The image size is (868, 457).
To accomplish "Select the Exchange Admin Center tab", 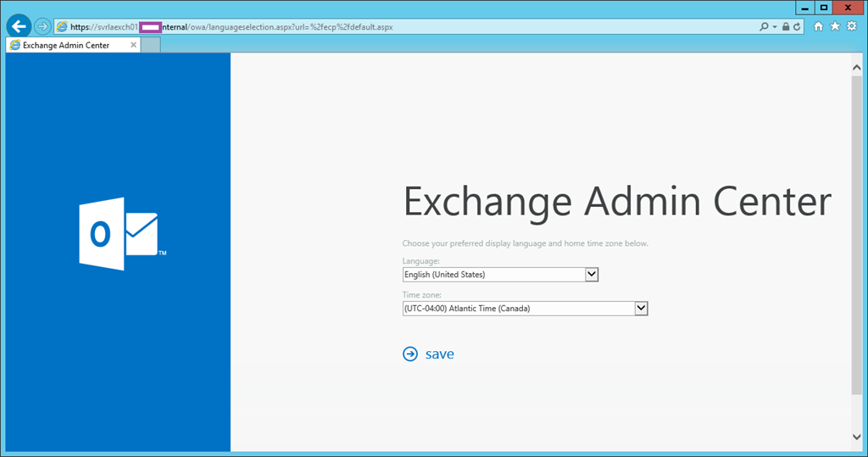I will [73, 46].
